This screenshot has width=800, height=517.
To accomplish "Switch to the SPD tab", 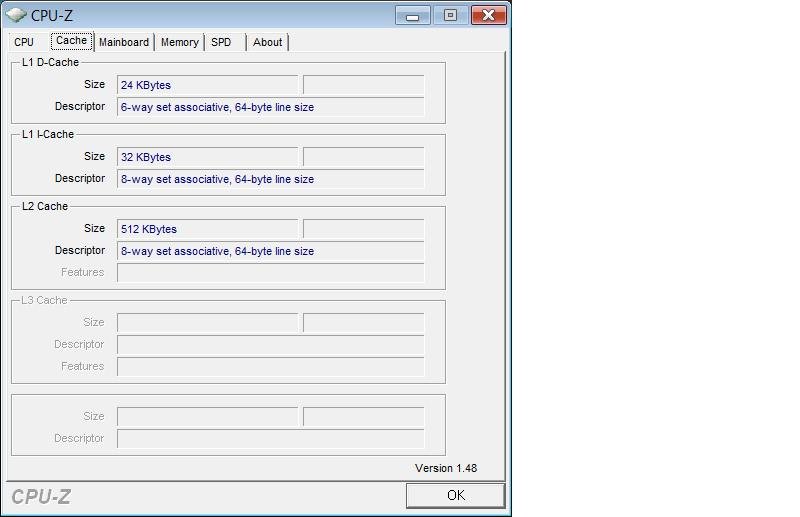I will tap(221, 42).
